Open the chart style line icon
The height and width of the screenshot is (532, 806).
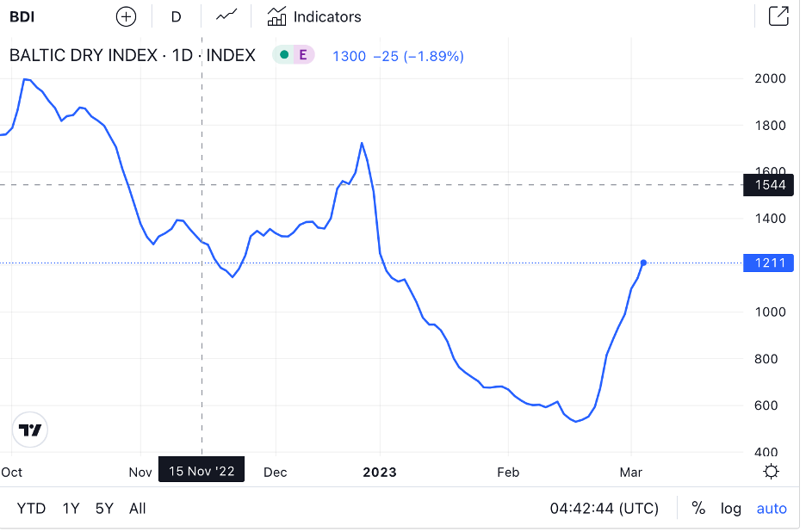(226, 16)
